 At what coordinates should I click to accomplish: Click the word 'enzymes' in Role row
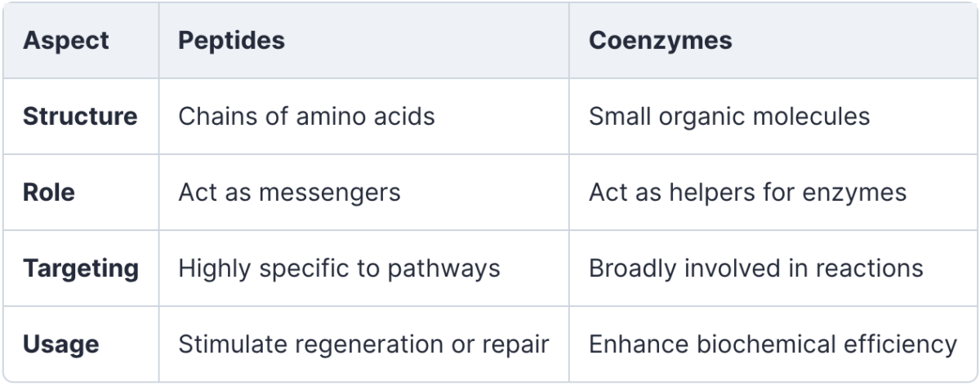(x=855, y=194)
